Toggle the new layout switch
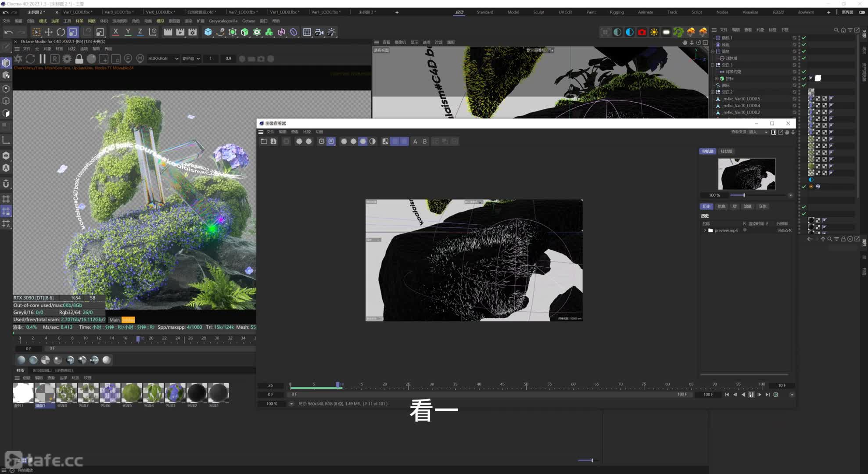The image size is (868, 474). (x=861, y=12)
